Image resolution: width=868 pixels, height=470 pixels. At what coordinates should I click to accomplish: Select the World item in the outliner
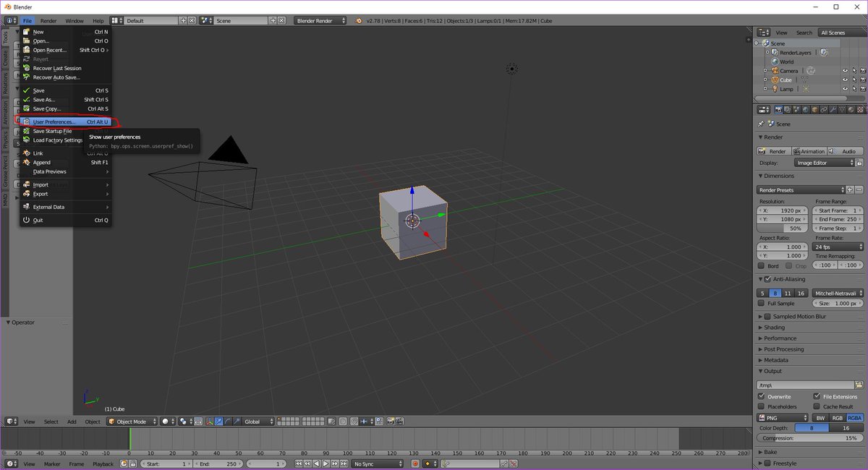(786, 61)
